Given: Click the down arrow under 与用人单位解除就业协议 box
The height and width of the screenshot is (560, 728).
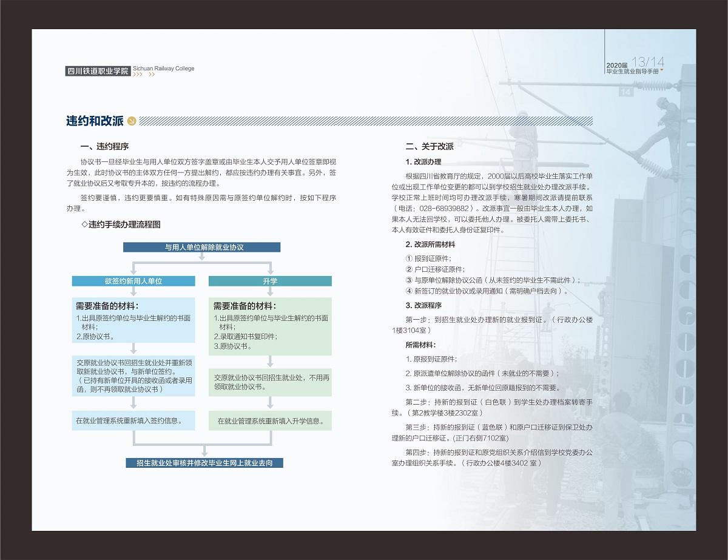Looking at the screenshot, I should [201, 257].
